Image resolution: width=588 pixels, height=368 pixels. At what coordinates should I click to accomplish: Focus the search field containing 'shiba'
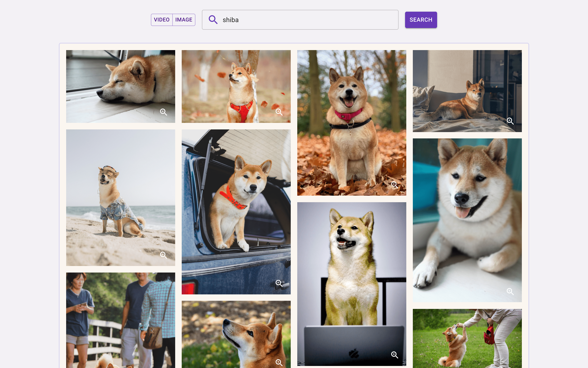click(x=300, y=20)
